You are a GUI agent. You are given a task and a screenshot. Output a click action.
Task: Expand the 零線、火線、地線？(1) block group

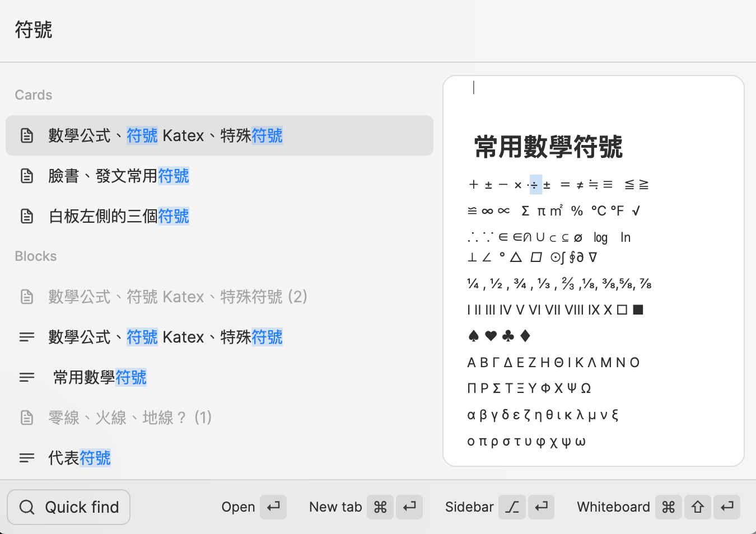pos(130,418)
